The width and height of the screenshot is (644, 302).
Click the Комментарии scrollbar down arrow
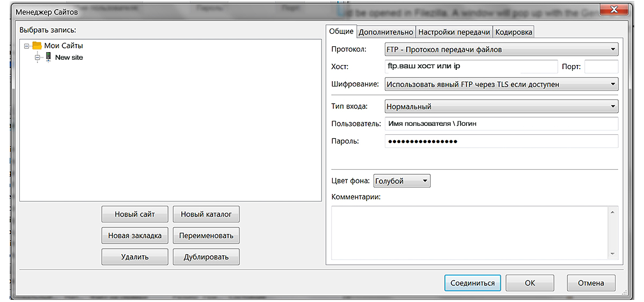tap(612, 254)
